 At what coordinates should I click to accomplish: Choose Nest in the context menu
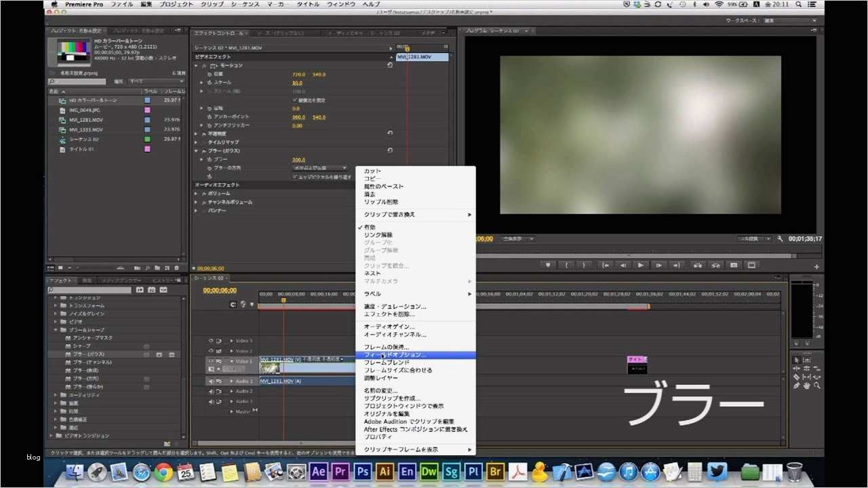tap(416, 273)
